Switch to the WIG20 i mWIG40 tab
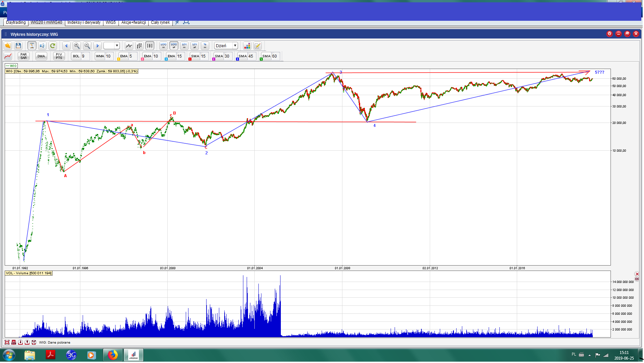The image size is (644, 363). click(46, 22)
